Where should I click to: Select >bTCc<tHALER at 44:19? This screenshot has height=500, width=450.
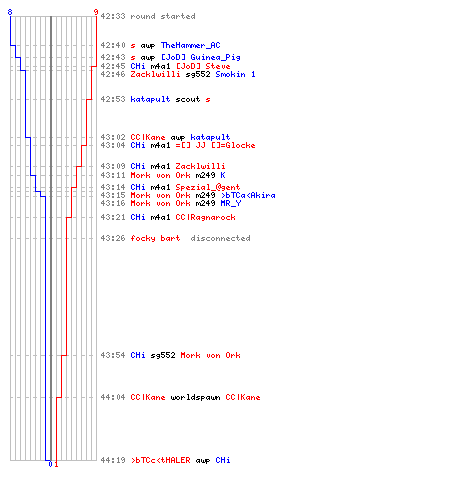point(160,460)
